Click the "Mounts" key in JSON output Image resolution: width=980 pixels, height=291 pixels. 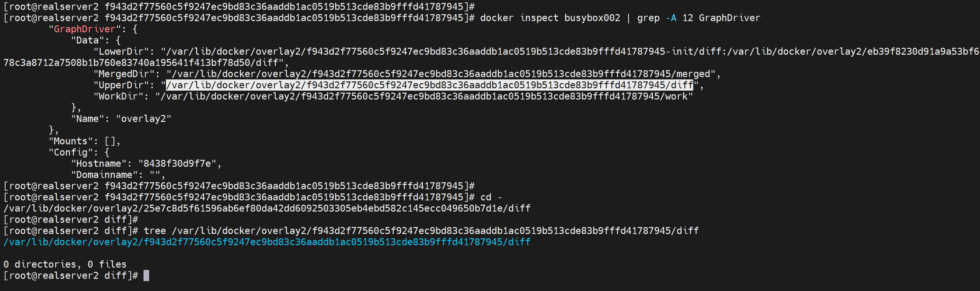(70, 141)
